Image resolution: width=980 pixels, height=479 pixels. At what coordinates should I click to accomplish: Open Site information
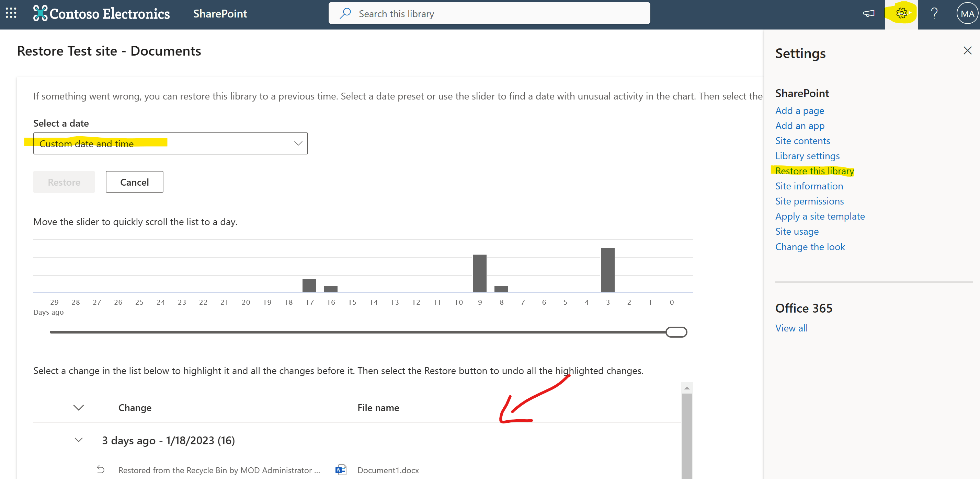(x=809, y=186)
